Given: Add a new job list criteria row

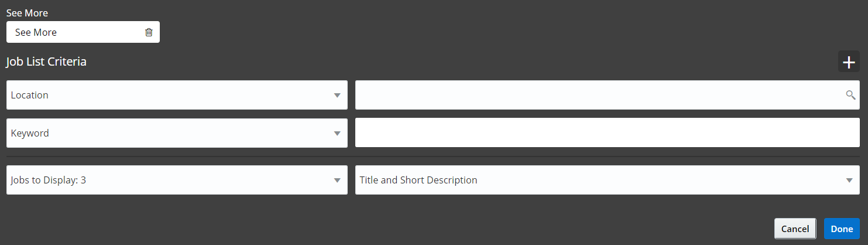Looking at the screenshot, I should (x=849, y=62).
